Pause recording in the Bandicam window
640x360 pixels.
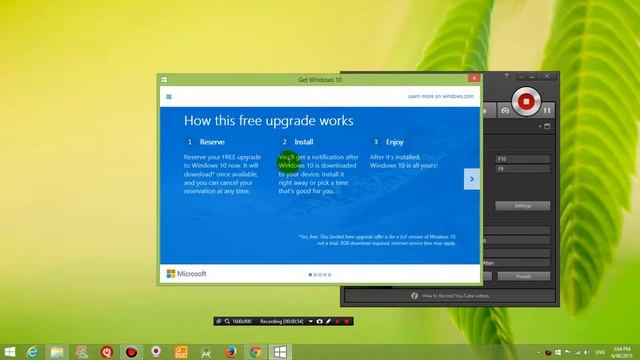click(x=547, y=111)
